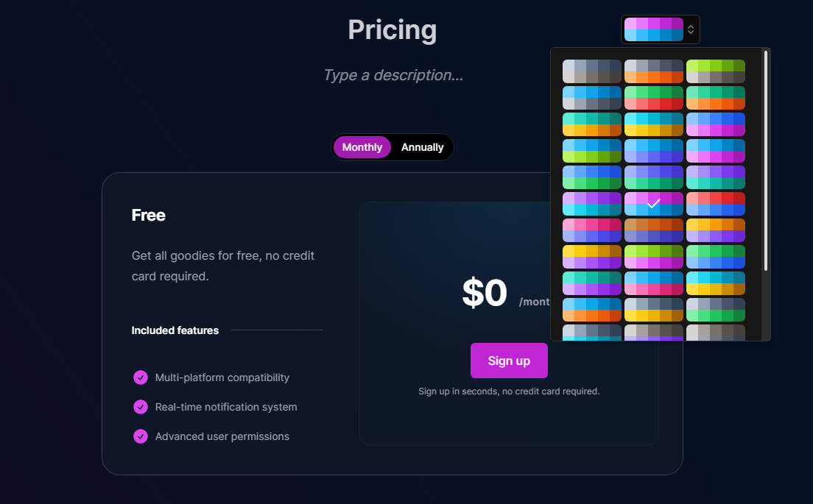Select the Monthly billing option
The height and width of the screenshot is (504, 813).
[362, 147]
